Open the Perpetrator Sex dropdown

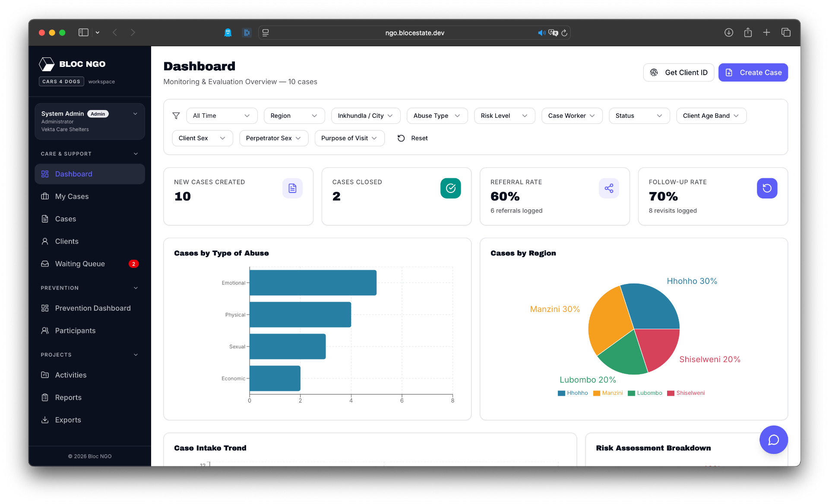pos(274,138)
